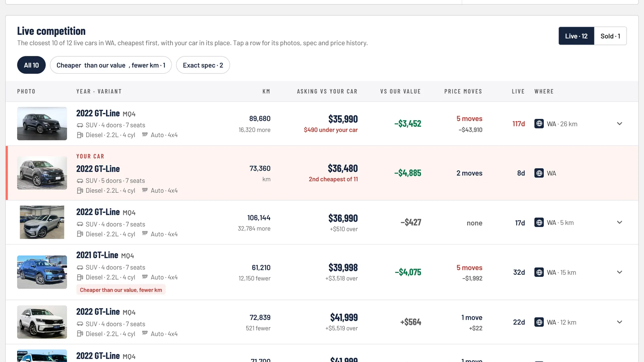Click fuel pump icon in 72,839 km row
Viewport: 644px width, 362px height.
click(x=80, y=334)
